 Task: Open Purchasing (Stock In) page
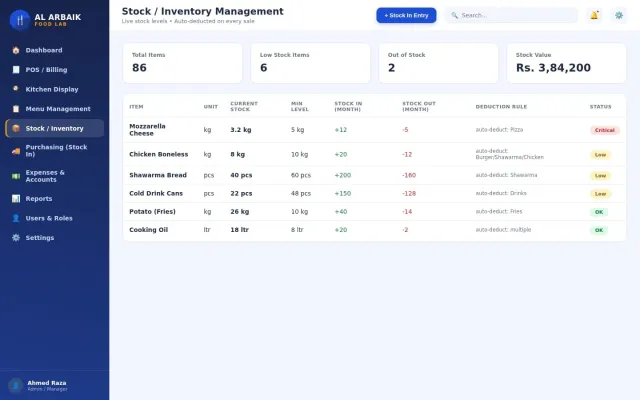tap(56, 151)
